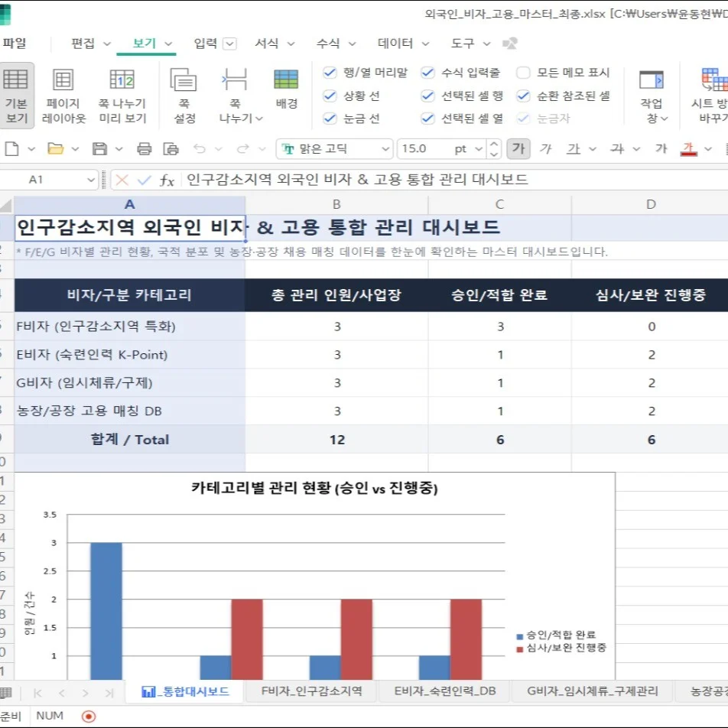
Task: Toggle 선택된 셀 열 checkbox
Action: tap(427, 119)
